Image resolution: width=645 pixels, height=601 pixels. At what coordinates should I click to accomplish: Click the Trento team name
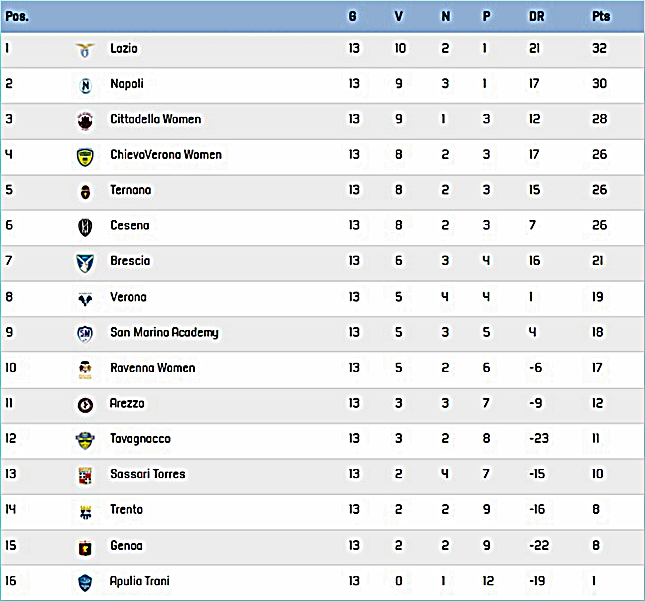(126, 509)
